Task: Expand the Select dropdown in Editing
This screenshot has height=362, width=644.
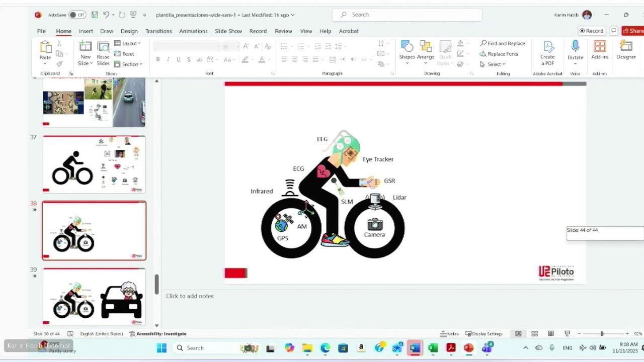Action: point(493,64)
